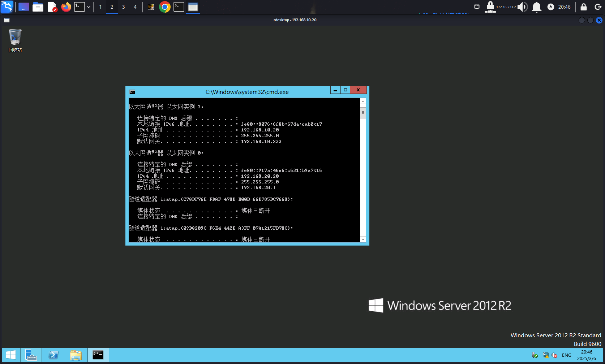Open the Windows taskbar clock and date
Viewport: 605px width, 364px height.
coord(587,355)
